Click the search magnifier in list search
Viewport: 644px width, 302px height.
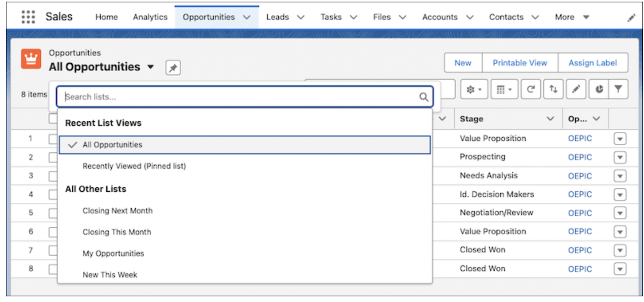tap(423, 97)
